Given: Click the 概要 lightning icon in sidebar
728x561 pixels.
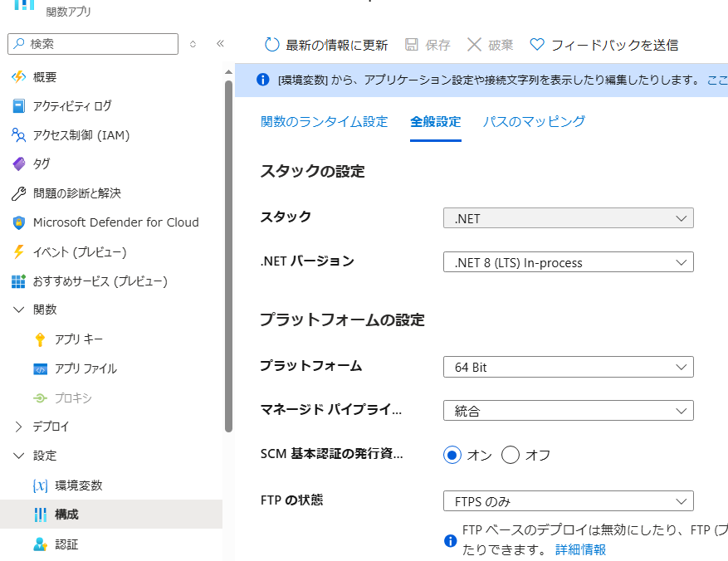Looking at the screenshot, I should click(x=18, y=77).
